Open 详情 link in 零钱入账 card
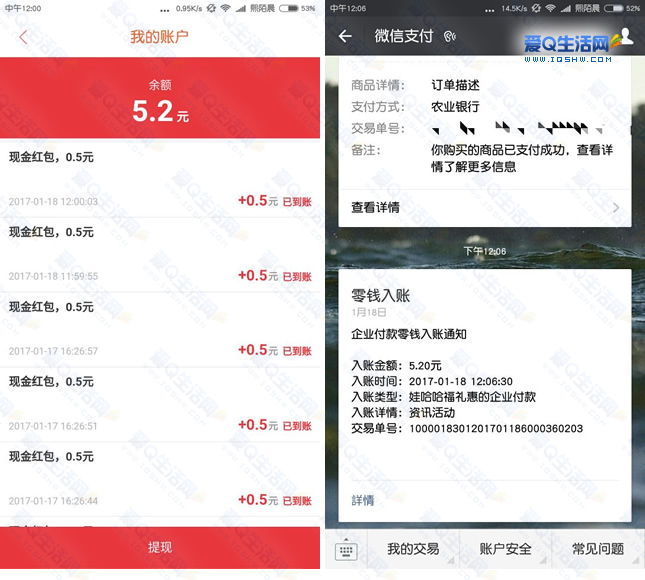This screenshot has width=645, height=580. 363,500
